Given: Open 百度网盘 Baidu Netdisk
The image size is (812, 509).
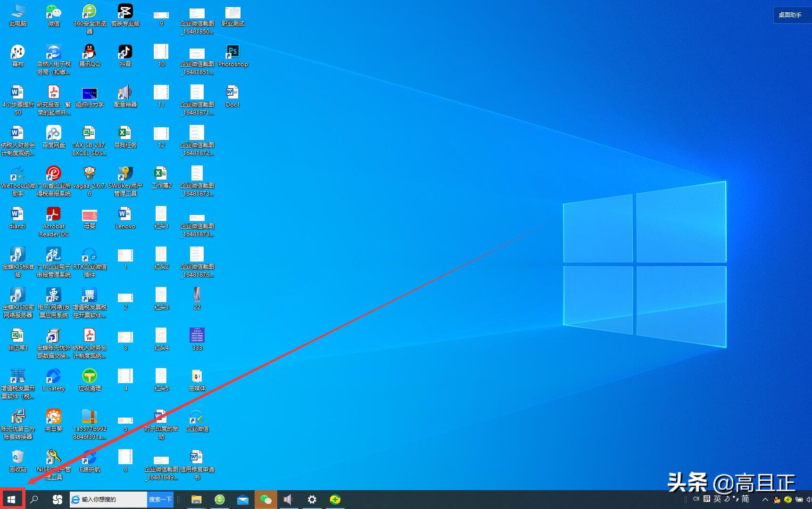Looking at the screenshot, I should click(53, 133).
